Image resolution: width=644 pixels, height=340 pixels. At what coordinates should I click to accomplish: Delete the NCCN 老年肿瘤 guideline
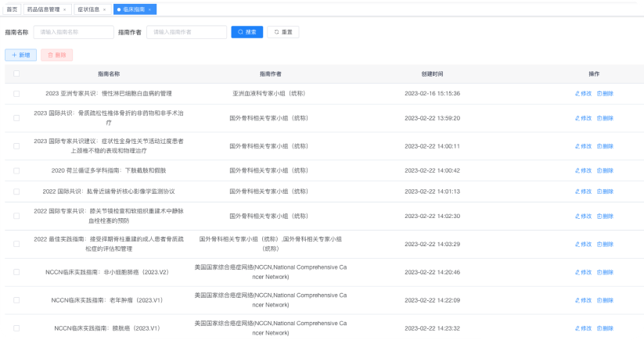[x=605, y=300]
